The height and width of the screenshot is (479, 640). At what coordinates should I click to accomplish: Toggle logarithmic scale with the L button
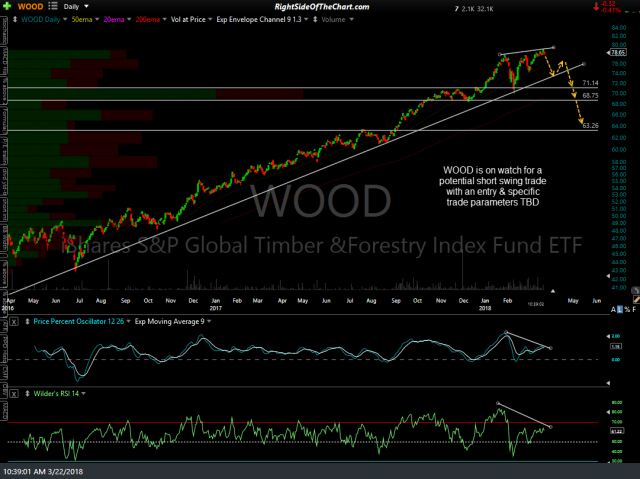pos(620,310)
